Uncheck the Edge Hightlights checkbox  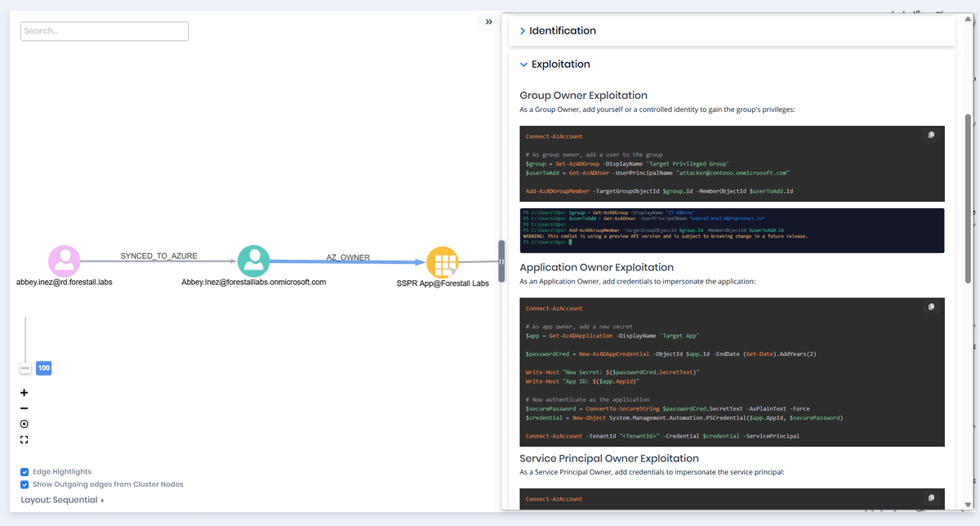[x=25, y=472]
